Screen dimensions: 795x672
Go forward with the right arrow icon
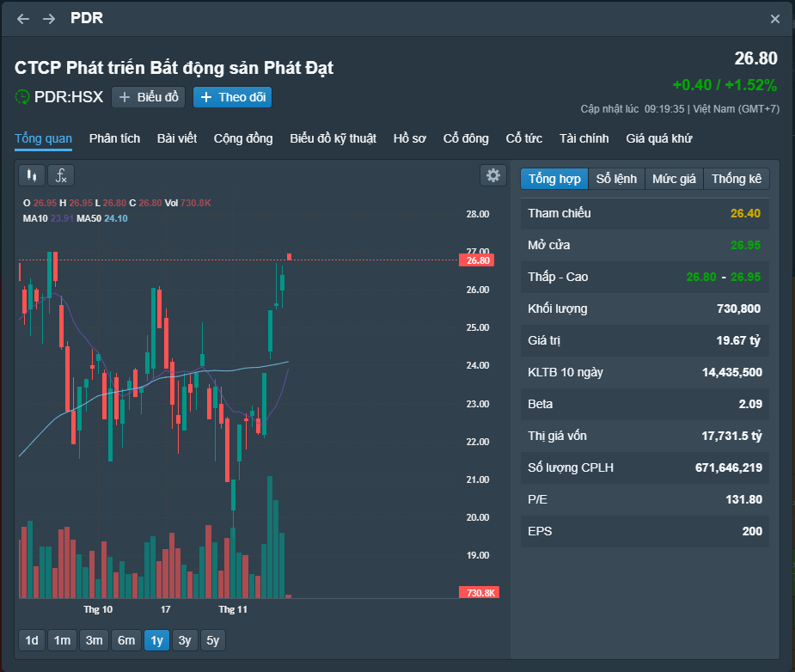coord(49,19)
